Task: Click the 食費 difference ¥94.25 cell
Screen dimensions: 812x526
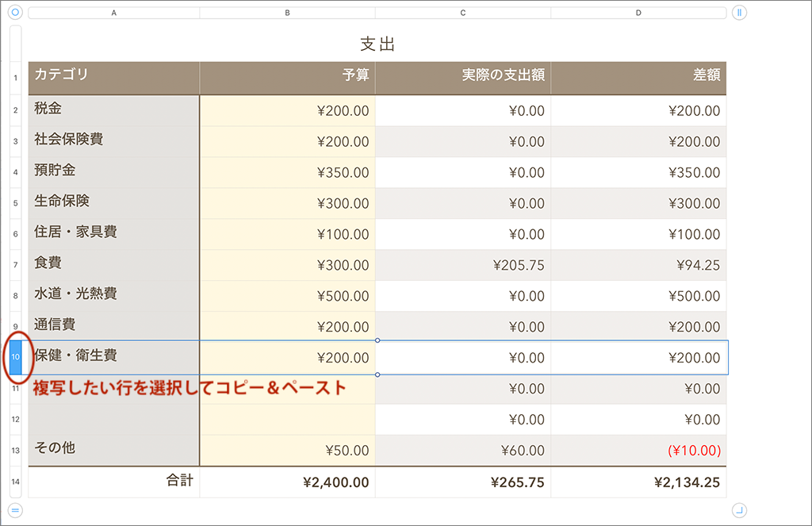Action: point(638,265)
